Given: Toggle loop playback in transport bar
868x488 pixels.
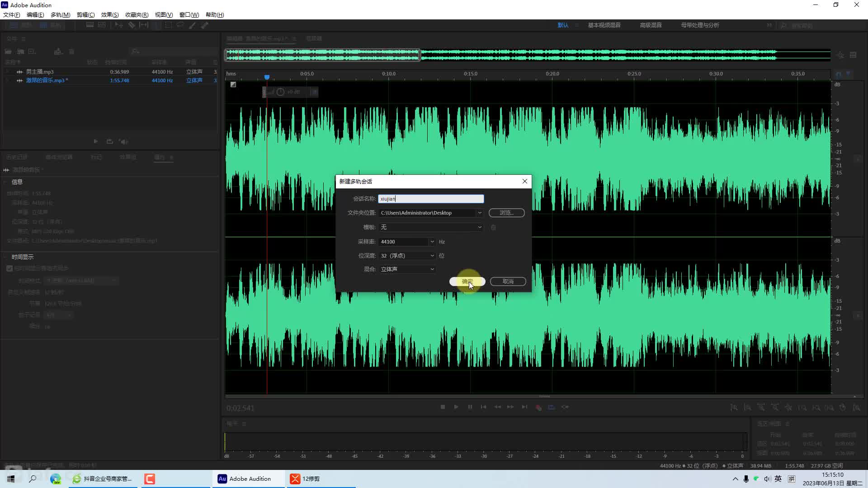Looking at the screenshot, I should click(552, 407).
